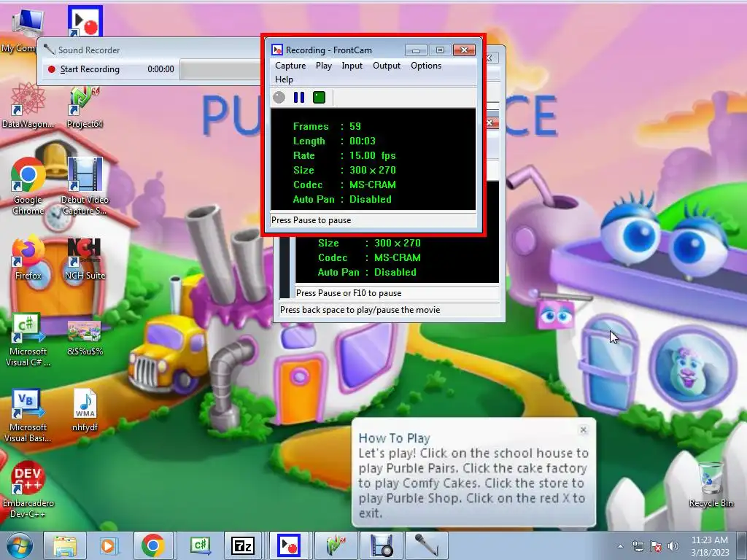Open the Capture menu in FrontCam
The width and height of the screenshot is (747, 560).
click(290, 66)
